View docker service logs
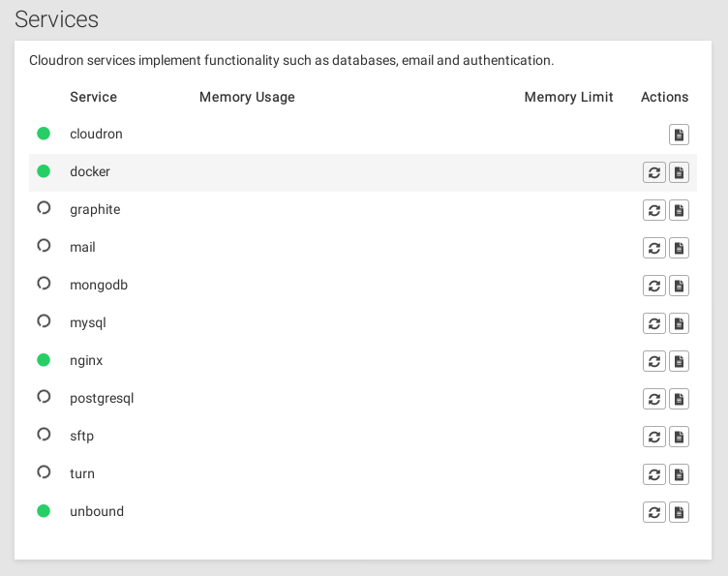 point(679,172)
